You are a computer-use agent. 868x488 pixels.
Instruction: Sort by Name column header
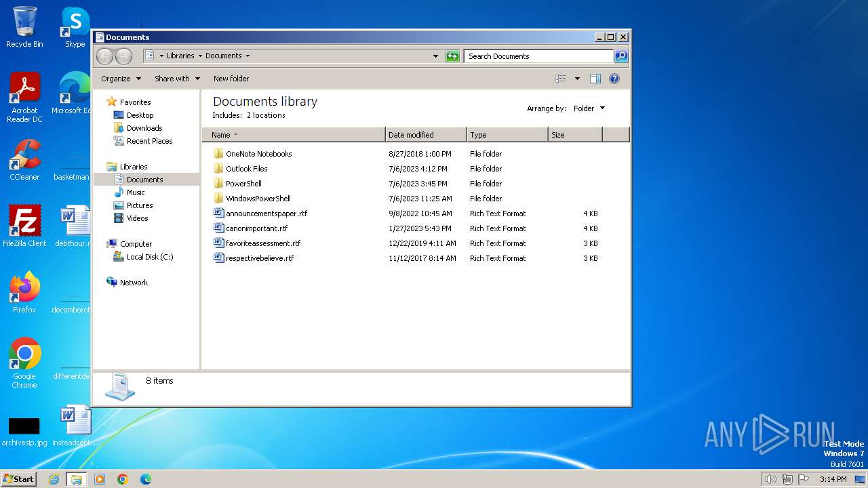point(294,135)
